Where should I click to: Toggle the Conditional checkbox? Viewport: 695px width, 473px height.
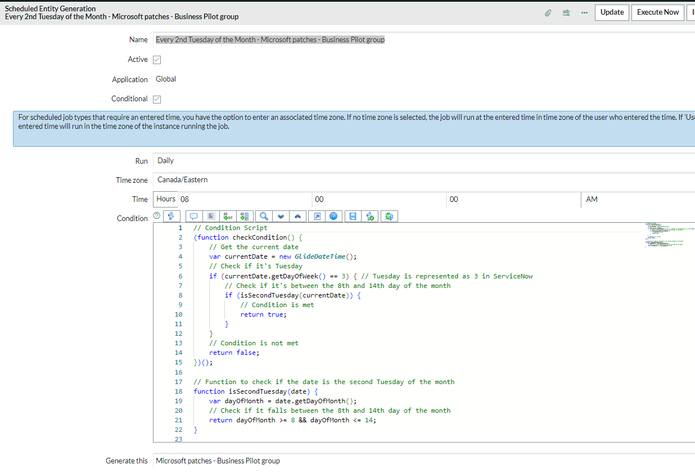coord(157,99)
